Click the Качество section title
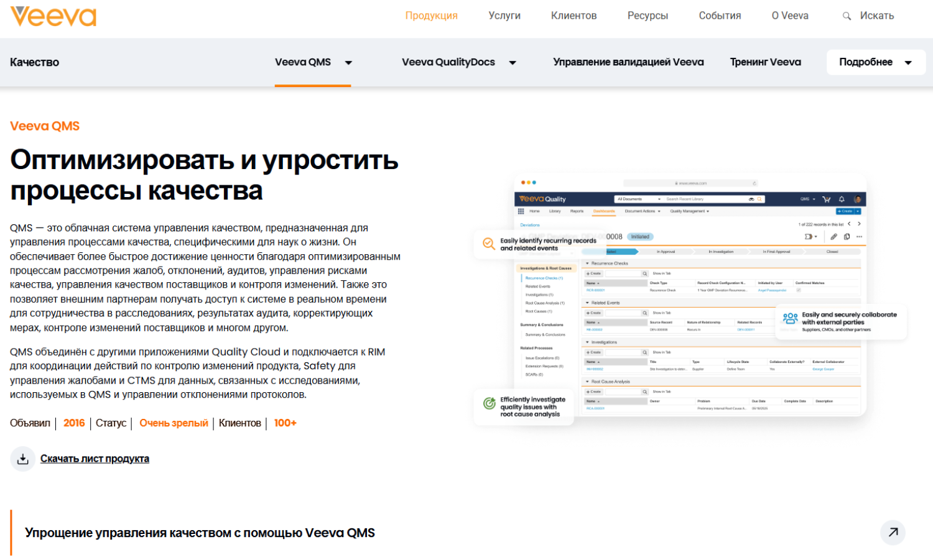The image size is (933, 560). [35, 62]
